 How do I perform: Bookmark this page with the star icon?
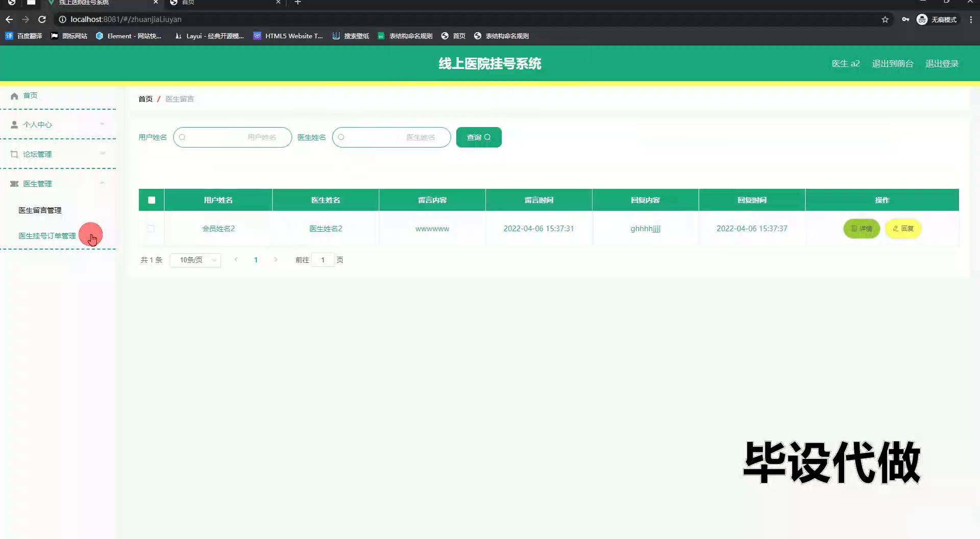(885, 19)
